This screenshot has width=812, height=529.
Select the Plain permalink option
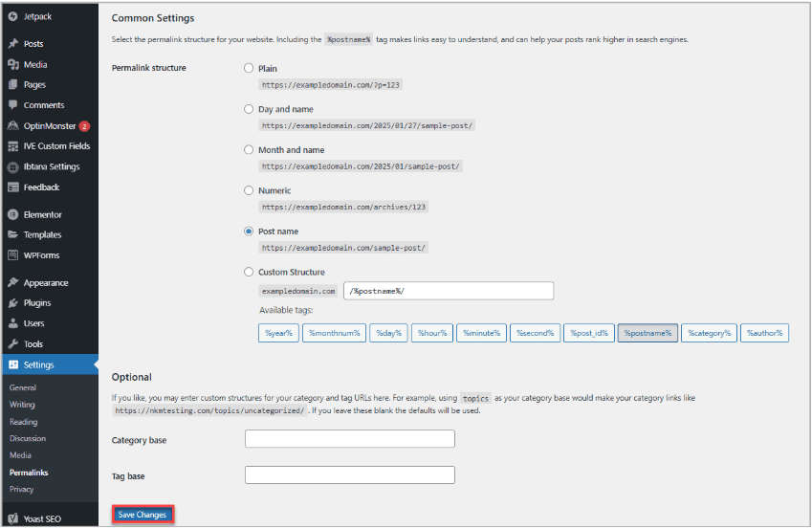[x=249, y=68]
